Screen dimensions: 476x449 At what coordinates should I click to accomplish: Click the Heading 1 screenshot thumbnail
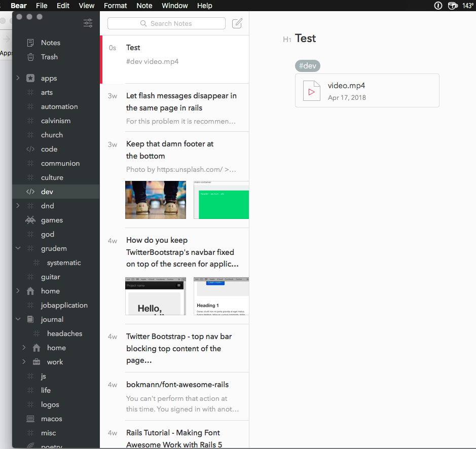222,296
